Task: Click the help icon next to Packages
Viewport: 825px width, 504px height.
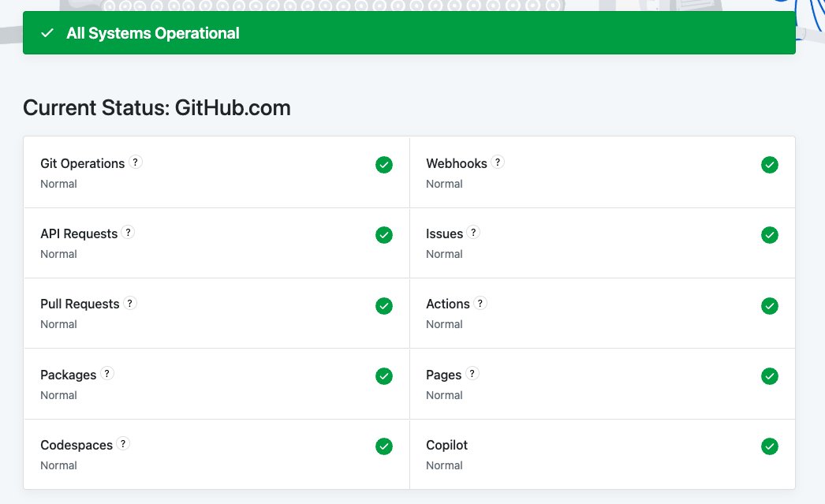Action: click(106, 374)
